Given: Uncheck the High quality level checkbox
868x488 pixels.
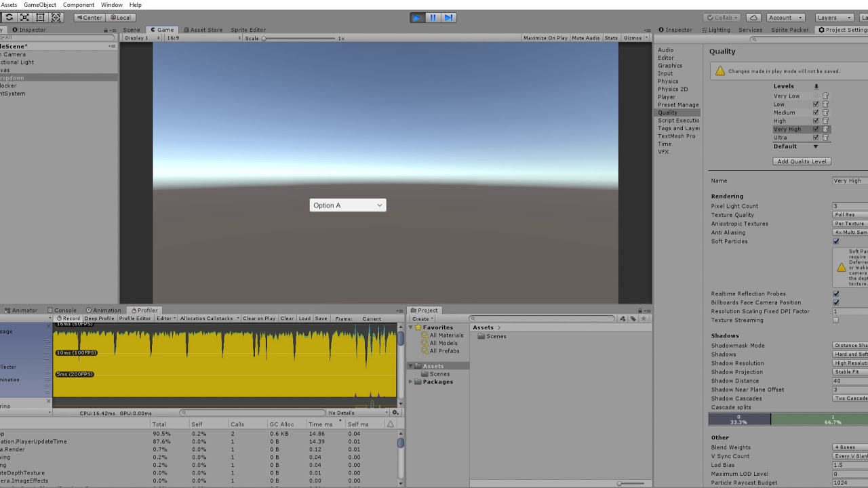Looking at the screenshot, I should coord(816,121).
